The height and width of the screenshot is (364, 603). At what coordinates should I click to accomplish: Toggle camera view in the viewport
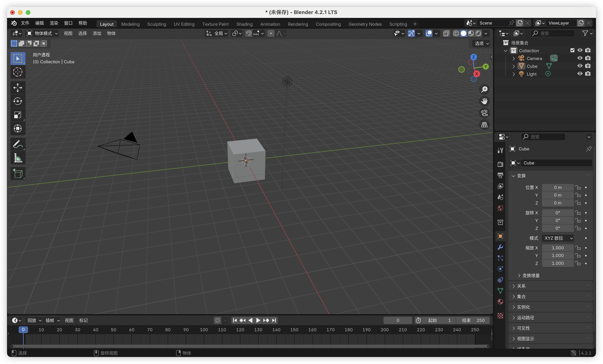coord(484,113)
